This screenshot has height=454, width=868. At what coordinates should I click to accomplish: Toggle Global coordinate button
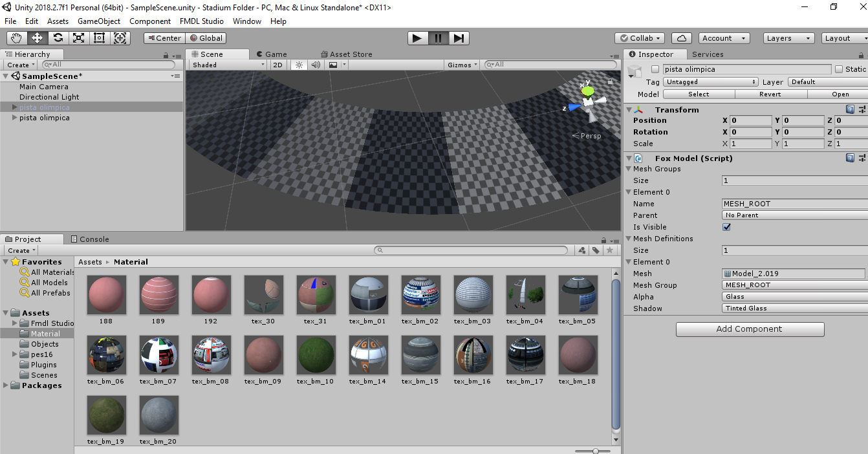tap(205, 38)
